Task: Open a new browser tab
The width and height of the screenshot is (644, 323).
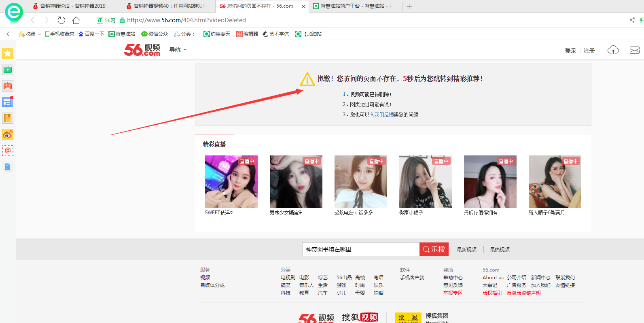Action: pyautogui.click(x=409, y=6)
